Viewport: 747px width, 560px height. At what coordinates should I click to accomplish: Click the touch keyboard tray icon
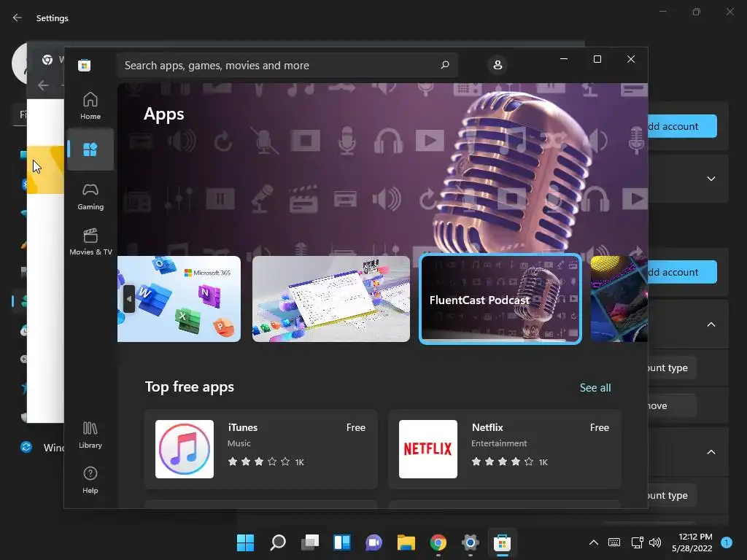[614, 542]
